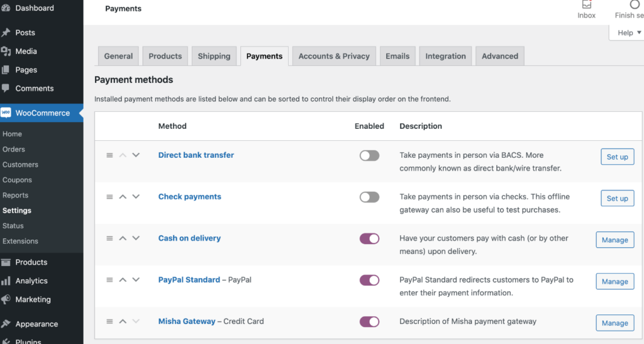
Task: Open the Direct bank transfer link
Action: pos(196,155)
